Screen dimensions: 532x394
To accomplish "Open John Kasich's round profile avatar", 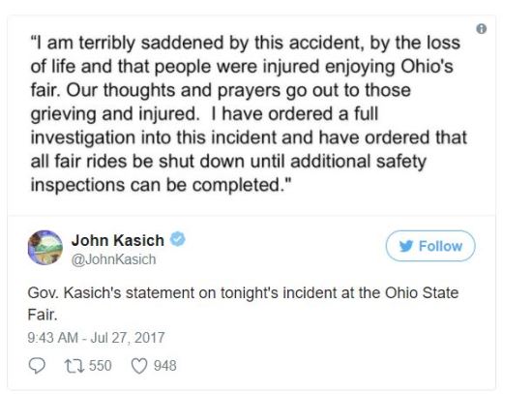I will coord(45,247).
